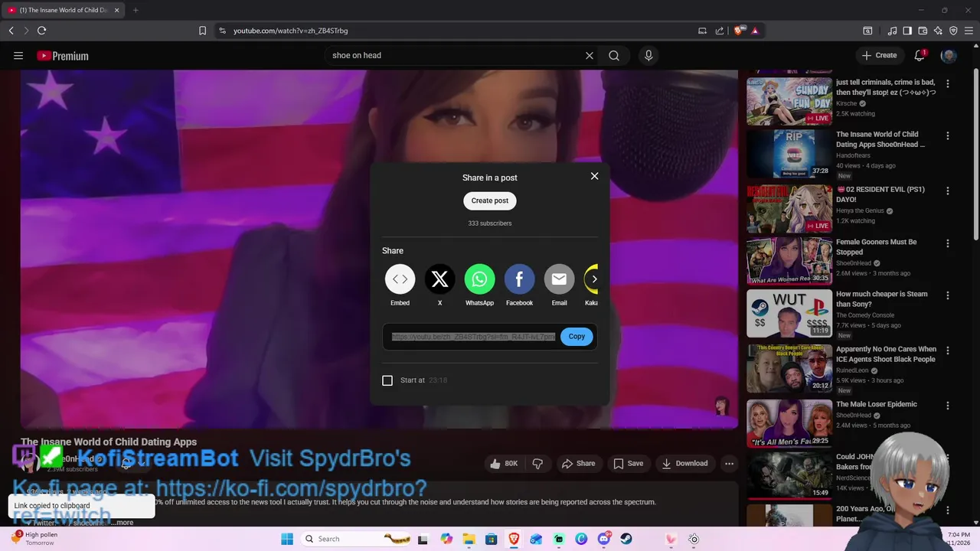This screenshot has width=980, height=551.
Task: Open Steam from taskbar
Action: click(x=626, y=539)
